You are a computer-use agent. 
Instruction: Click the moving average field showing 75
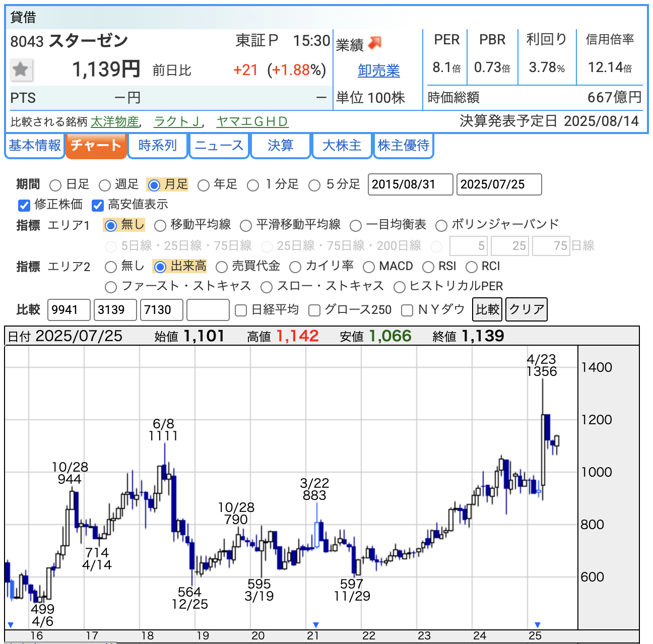click(551, 246)
